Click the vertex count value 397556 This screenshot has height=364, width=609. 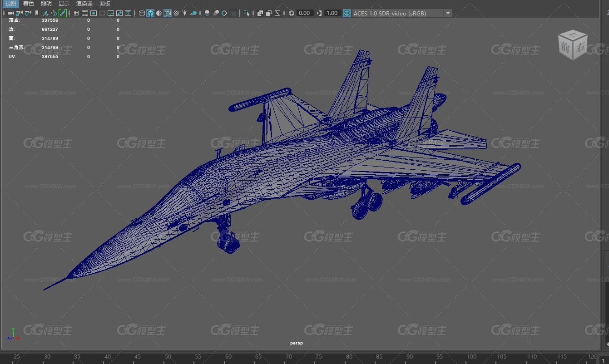pos(50,20)
